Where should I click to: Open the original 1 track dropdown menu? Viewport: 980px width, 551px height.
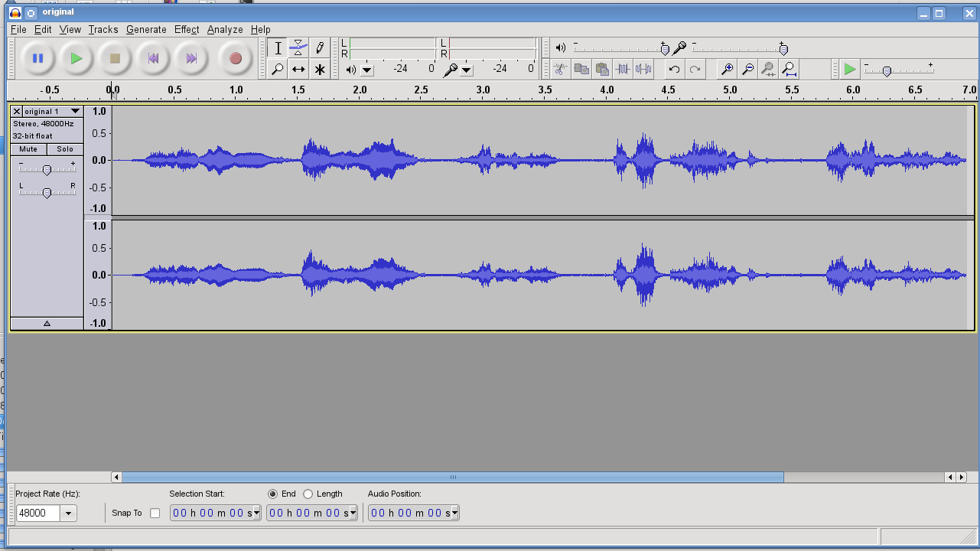point(74,112)
